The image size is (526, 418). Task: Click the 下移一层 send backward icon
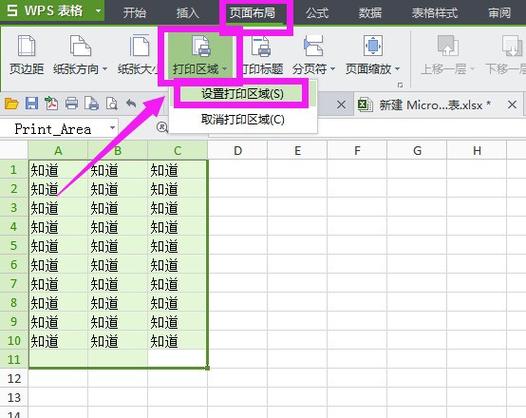(513, 46)
